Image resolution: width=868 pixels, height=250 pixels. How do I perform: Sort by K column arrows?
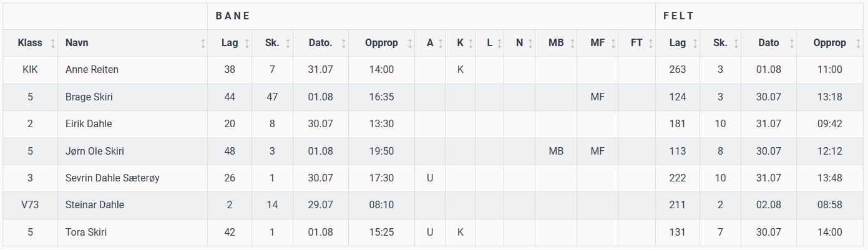470,44
